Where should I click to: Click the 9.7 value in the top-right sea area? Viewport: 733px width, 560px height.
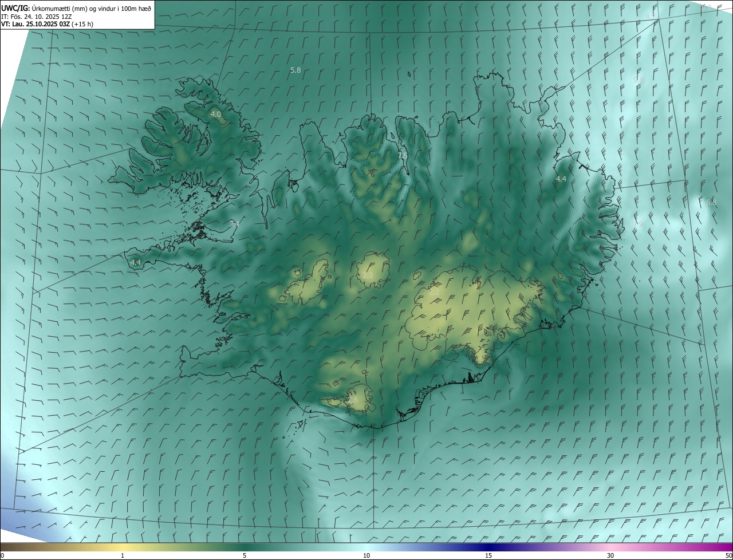pyautogui.click(x=651, y=17)
